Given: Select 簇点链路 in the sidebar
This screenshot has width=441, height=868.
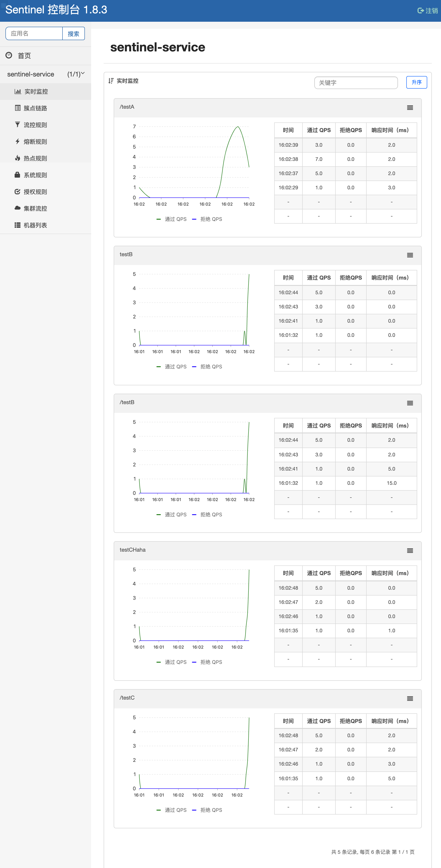Looking at the screenshot, I should coord(35,108).
